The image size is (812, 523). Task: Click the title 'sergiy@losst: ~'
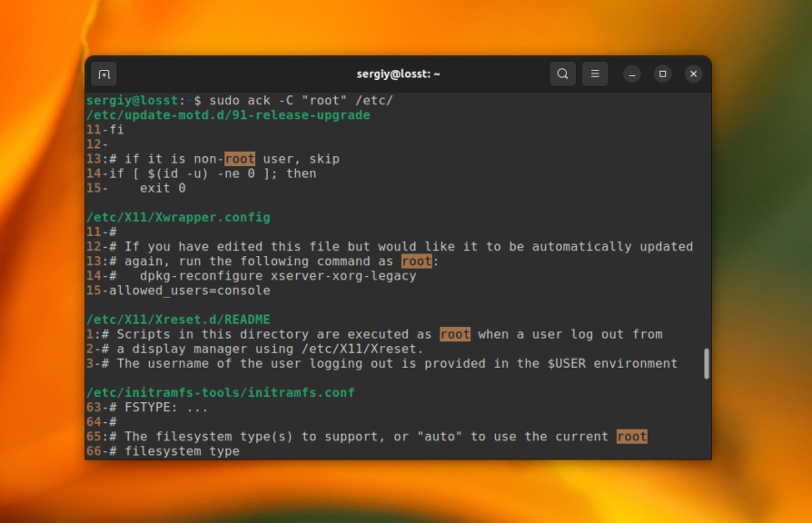pos(398,74)
